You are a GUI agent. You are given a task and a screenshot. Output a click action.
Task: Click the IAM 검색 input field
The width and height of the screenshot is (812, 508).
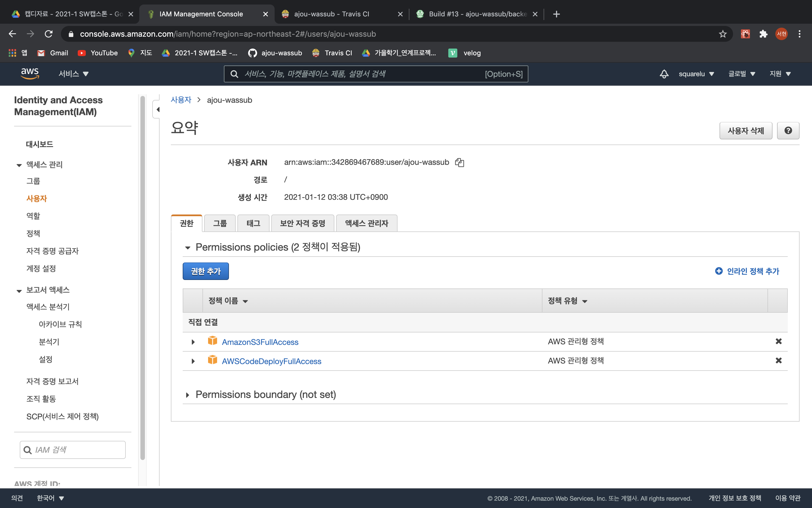(73, 450)
